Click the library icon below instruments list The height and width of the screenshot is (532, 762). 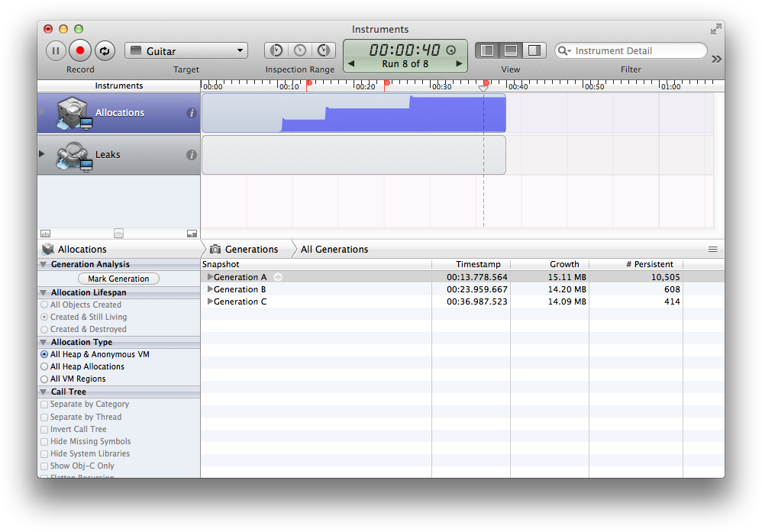[46, 234]
